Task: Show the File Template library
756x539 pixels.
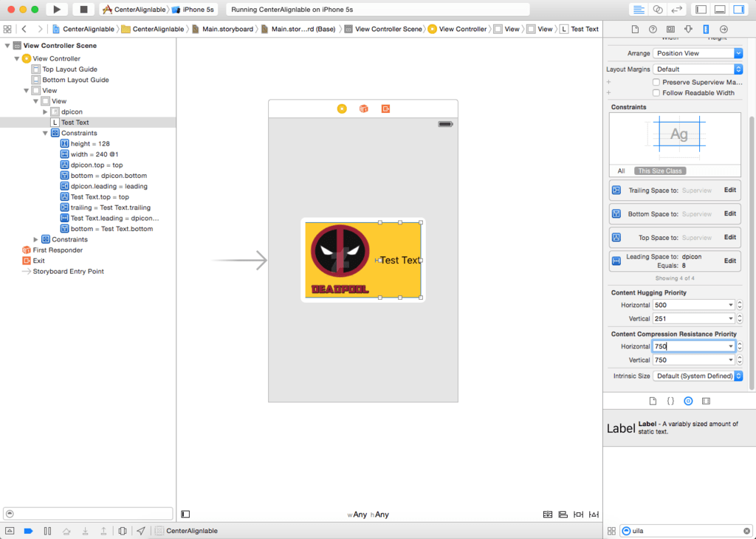Action: [x=653, y=401]
